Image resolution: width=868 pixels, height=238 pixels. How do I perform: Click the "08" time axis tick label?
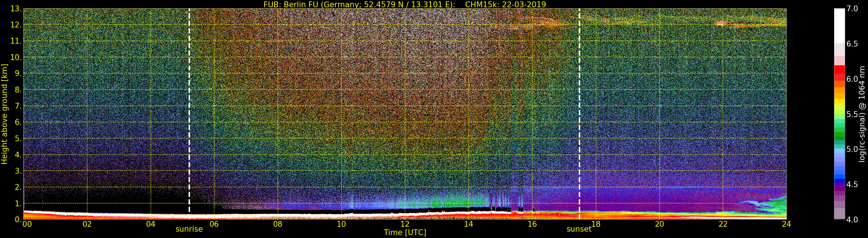tap(278, 224)
